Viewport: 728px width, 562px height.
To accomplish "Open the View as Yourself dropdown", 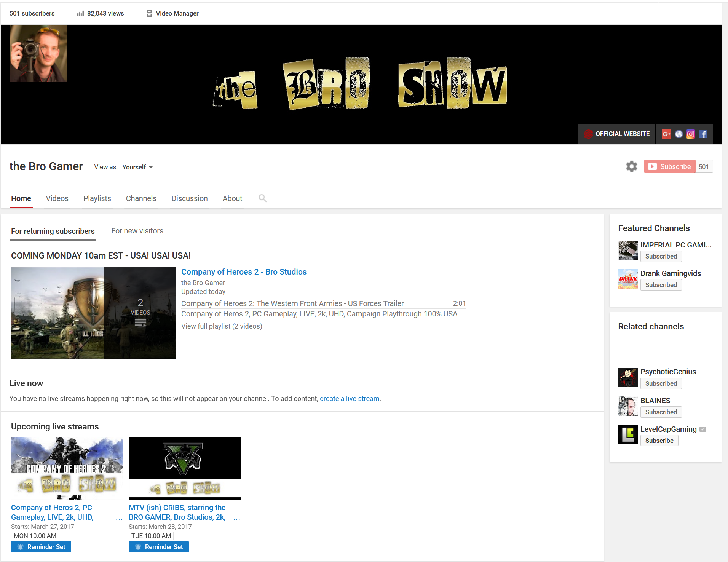I will [x=137, y=167].
